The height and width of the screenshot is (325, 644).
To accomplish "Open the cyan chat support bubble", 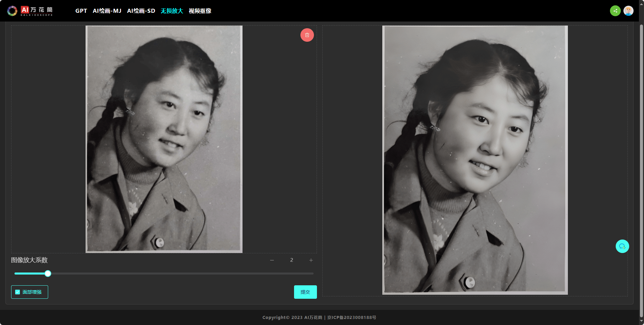I will (622, 246).
